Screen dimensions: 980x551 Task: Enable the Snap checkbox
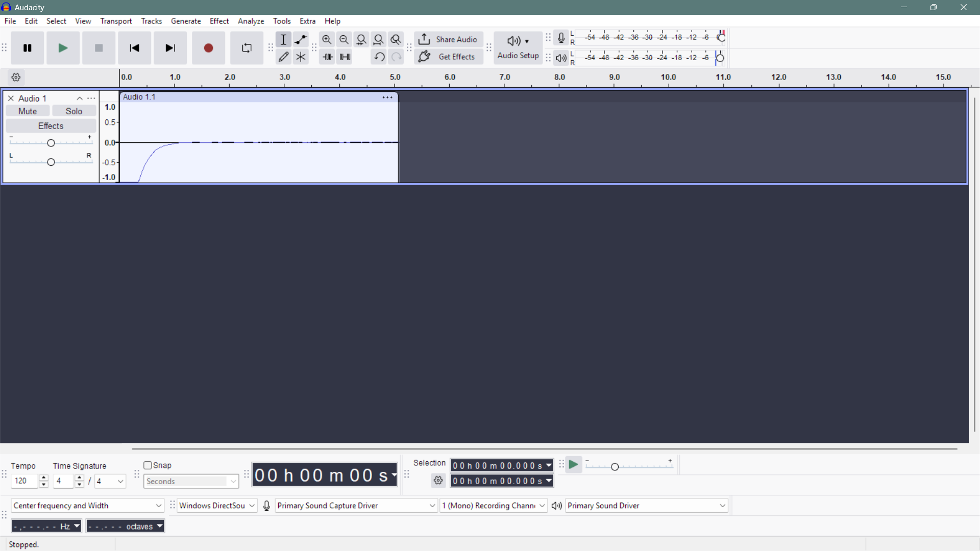[x=148, y=465]
